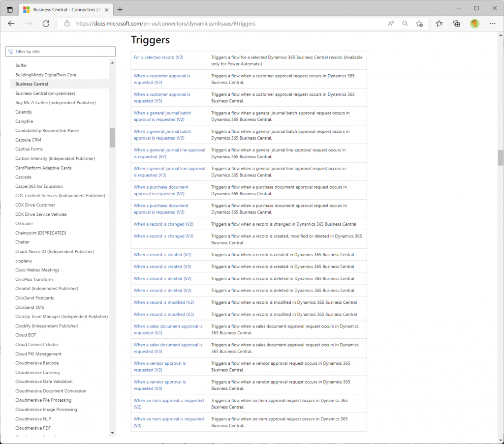
Task: Click the filter icon in Filter by title box
Action: (11, 52)
